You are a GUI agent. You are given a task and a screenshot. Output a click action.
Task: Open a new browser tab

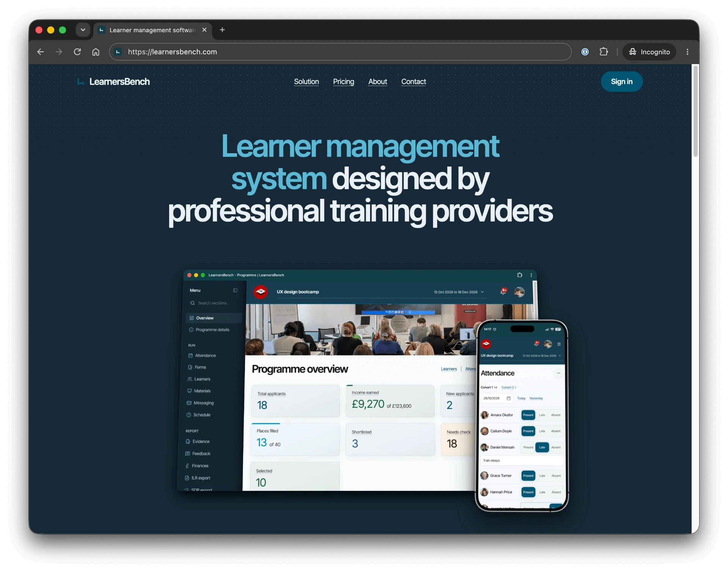(x=222, y=30)
